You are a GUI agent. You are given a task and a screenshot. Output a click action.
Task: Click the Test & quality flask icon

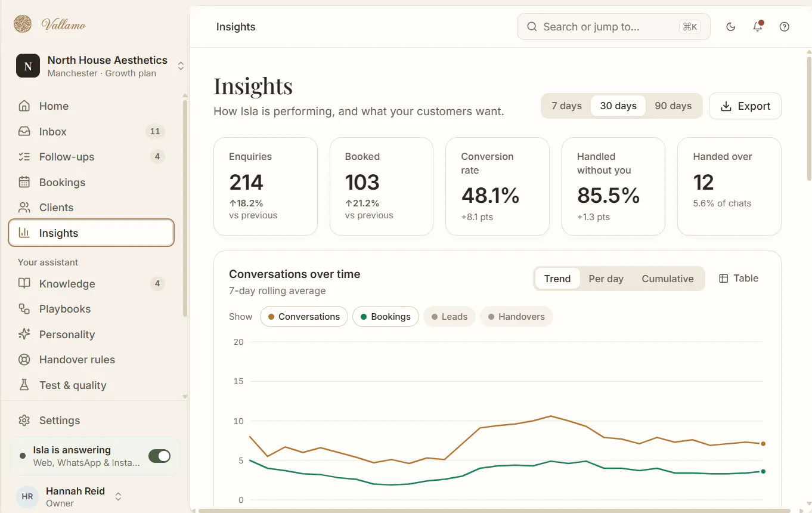[24, 385]
